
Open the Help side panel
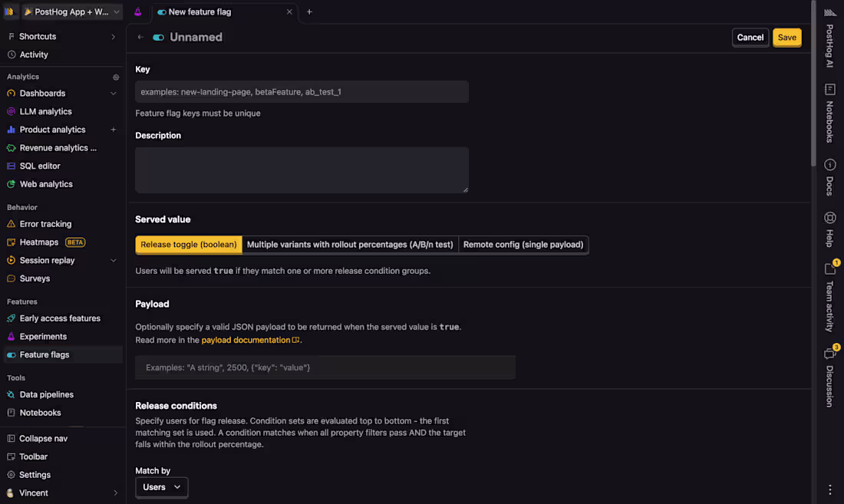(829, 228)
